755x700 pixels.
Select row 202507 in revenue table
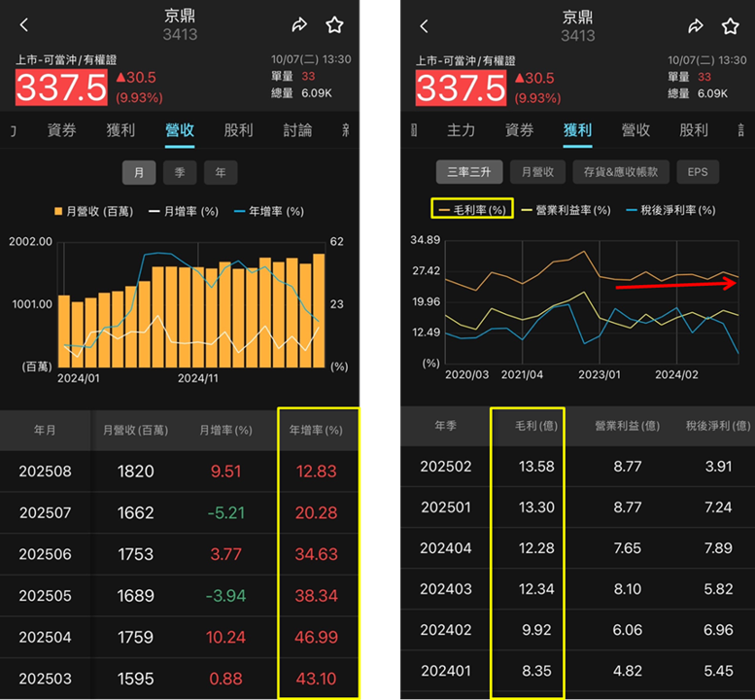tap(180, 512)
